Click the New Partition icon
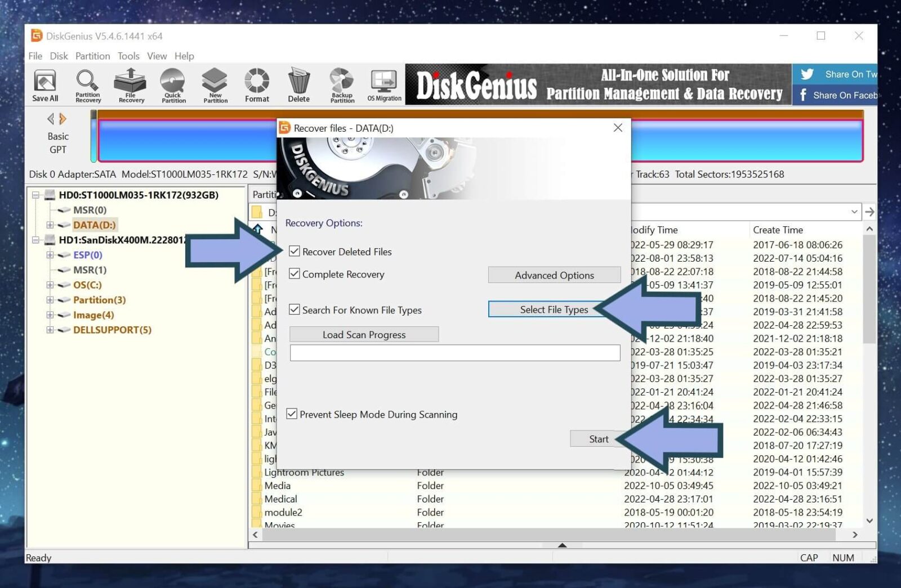Image resolution: width=901 pixels, height=588 pixels. pyautogui.click(x=214, y=84)
